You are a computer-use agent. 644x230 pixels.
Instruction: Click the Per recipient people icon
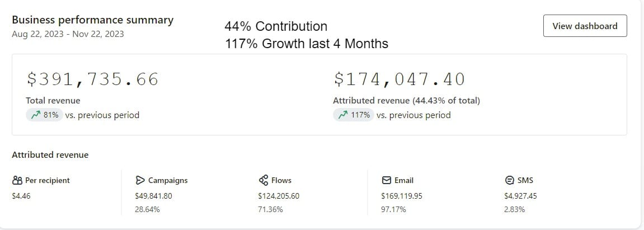pyautogui.click(x=17, y=180)
